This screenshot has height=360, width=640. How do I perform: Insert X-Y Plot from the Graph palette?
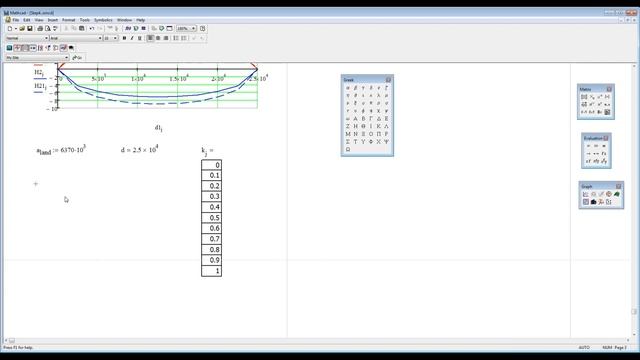(x=586, y=194)
